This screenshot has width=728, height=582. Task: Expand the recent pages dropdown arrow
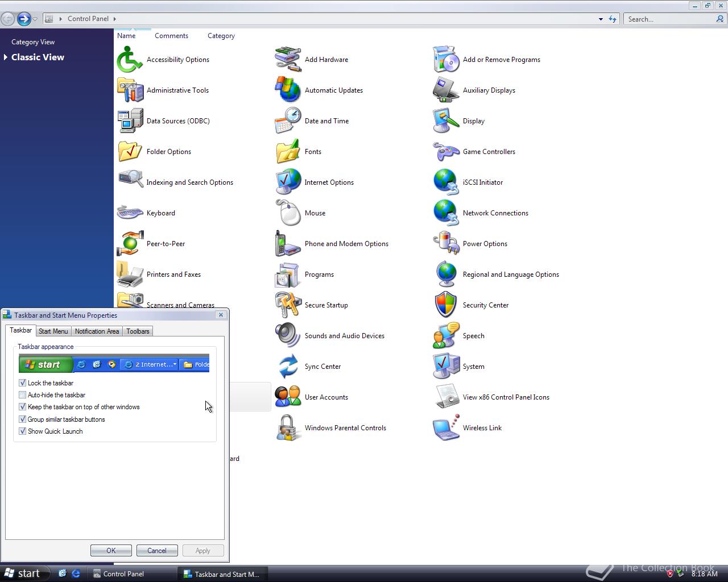point(35,19)
